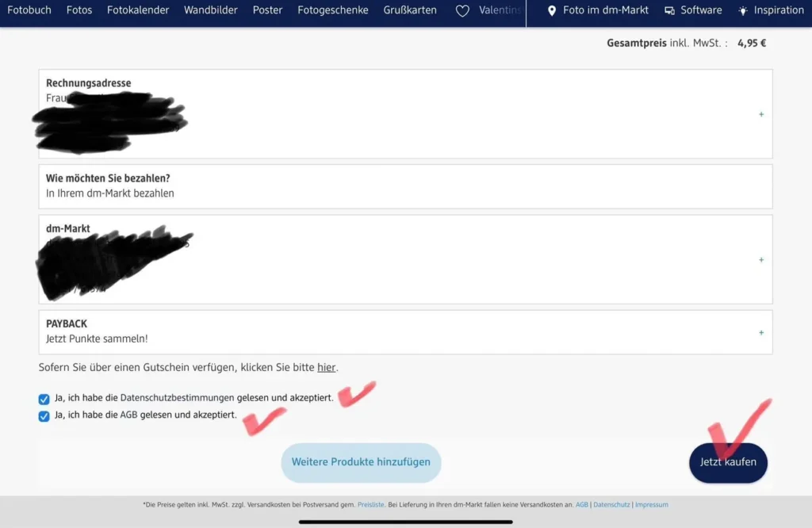
Task: Click the AGB link in the footer
Action: coord(582,504)
